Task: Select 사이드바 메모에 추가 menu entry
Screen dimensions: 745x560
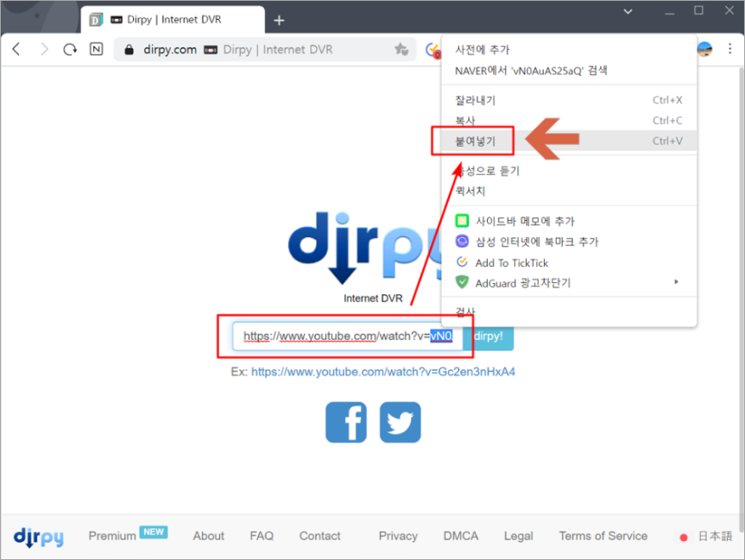Action: (x=569, y=221)
